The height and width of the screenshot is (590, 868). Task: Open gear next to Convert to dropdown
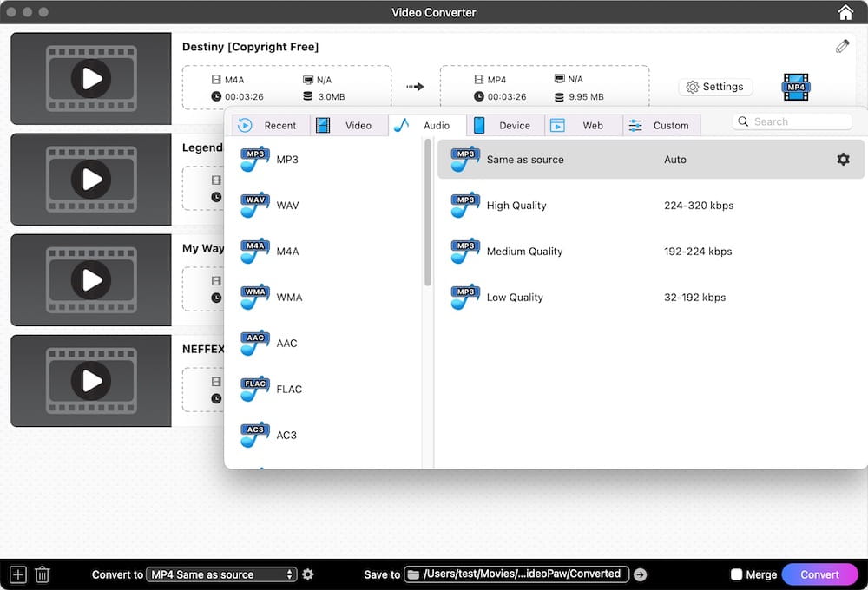[x=308, y=574]
